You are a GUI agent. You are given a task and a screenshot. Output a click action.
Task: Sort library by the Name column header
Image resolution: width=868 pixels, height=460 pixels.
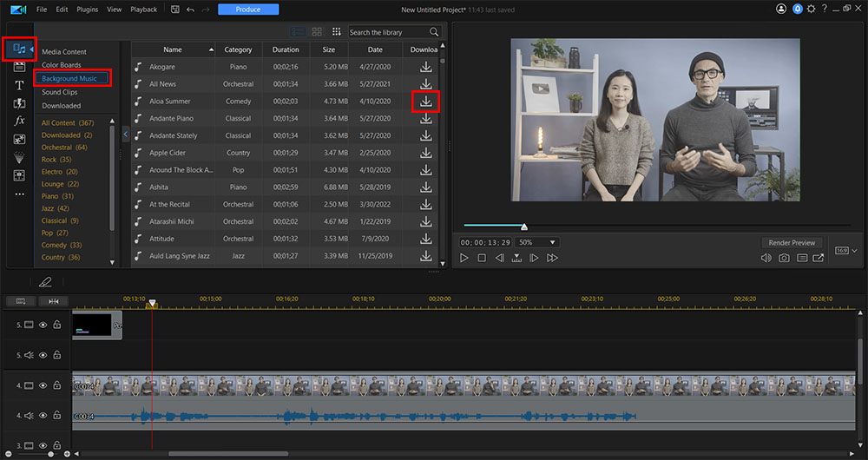[x=173, y=49]
